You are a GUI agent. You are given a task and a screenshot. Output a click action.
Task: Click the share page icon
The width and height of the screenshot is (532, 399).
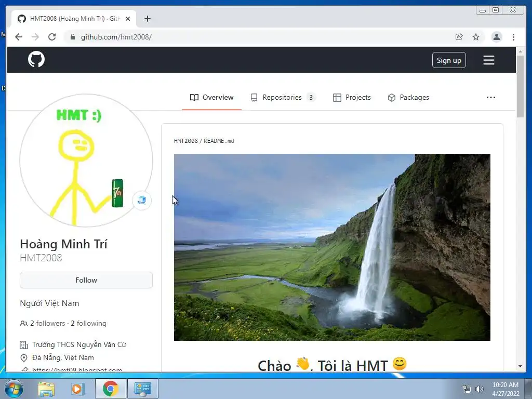point(459,37)
